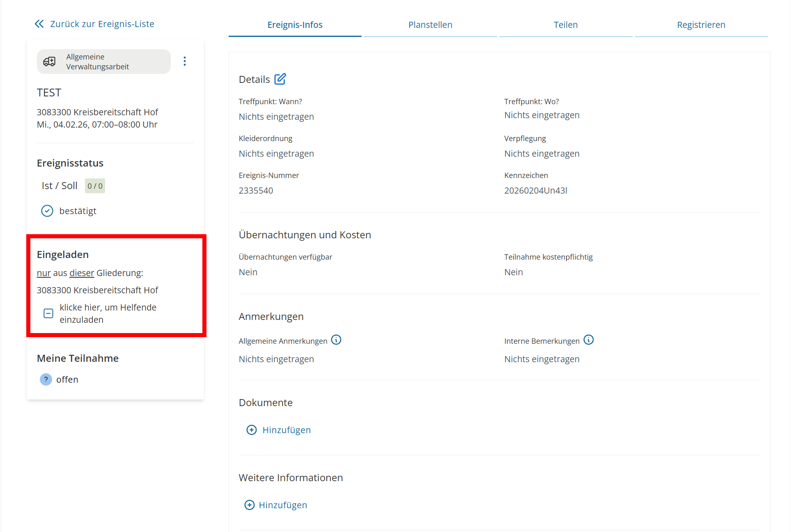Viewport: 791px width, 532px height.
Task: Open the Teilen tab
Action: (x=566, y=25)
